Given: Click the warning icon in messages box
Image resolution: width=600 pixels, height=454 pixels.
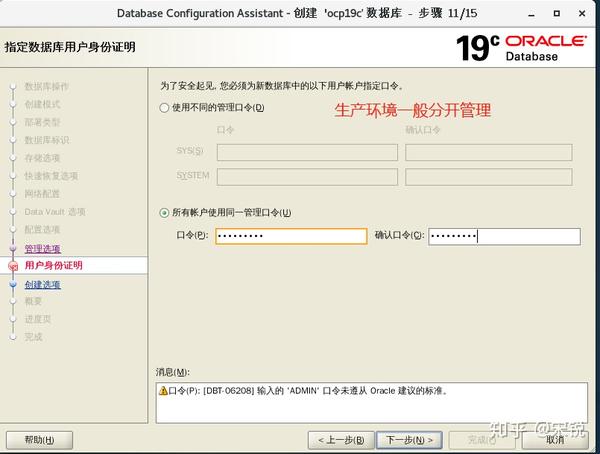Looking at the screenshot, I should (163, 391).
